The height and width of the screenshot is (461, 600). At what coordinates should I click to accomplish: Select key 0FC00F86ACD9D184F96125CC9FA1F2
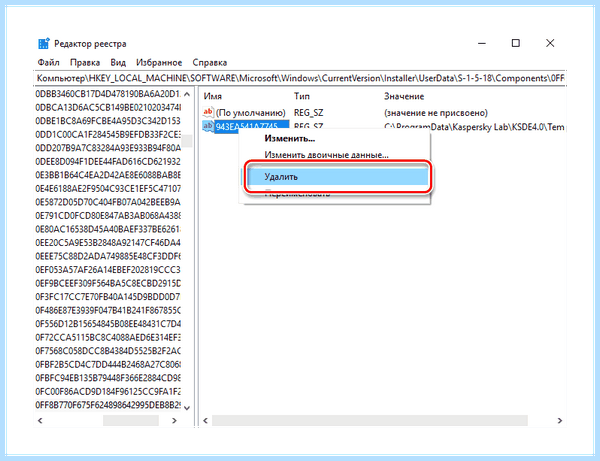coord(108,391)
